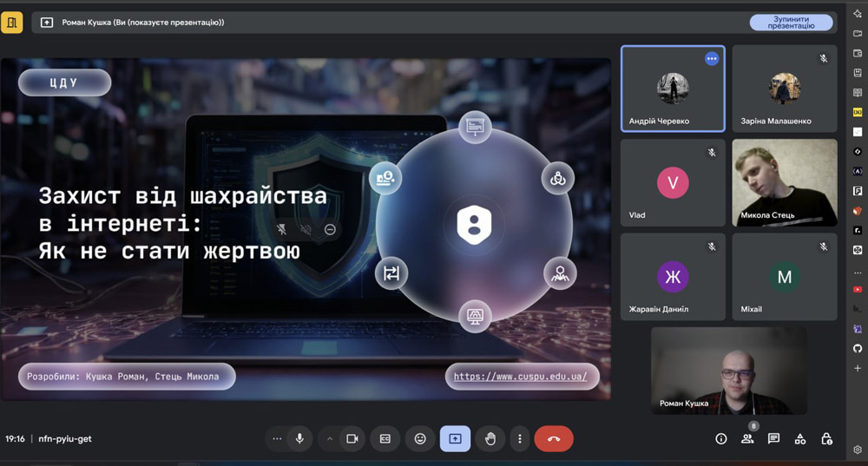This screenshot has height=466, width=868.
Task: Toggle the camera on or off
Action: click(352, 439)
